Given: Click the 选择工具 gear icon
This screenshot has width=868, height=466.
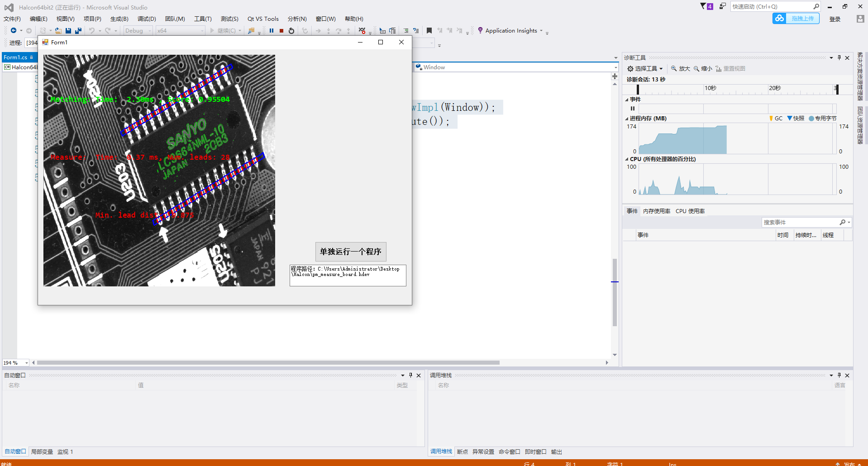Looking at the screenshot, I should (630, 68).
